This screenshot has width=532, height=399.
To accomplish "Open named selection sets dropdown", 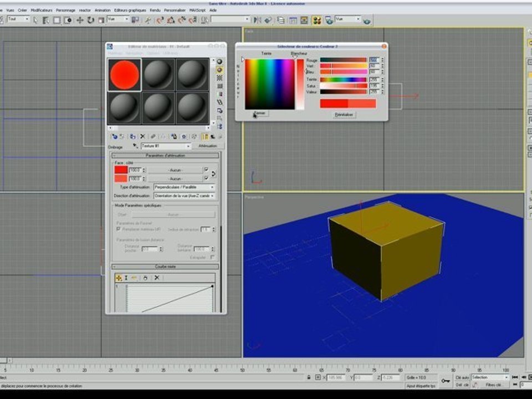I will click(x=231, y=19).
